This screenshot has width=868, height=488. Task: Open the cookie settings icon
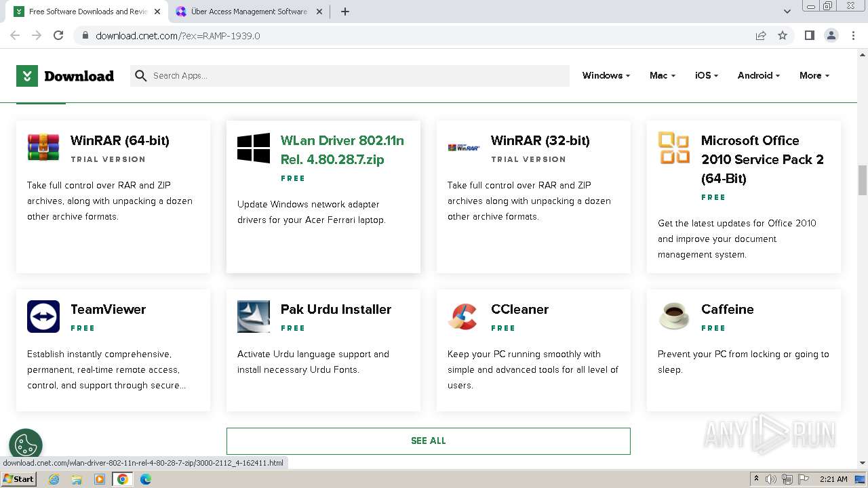click(x=26, y=445)
